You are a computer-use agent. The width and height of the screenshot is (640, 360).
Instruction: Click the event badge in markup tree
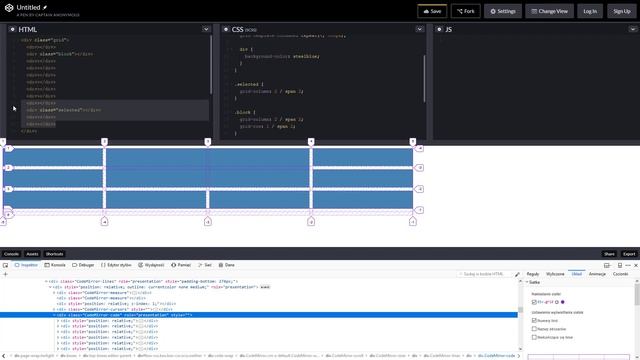pos(265,287)
